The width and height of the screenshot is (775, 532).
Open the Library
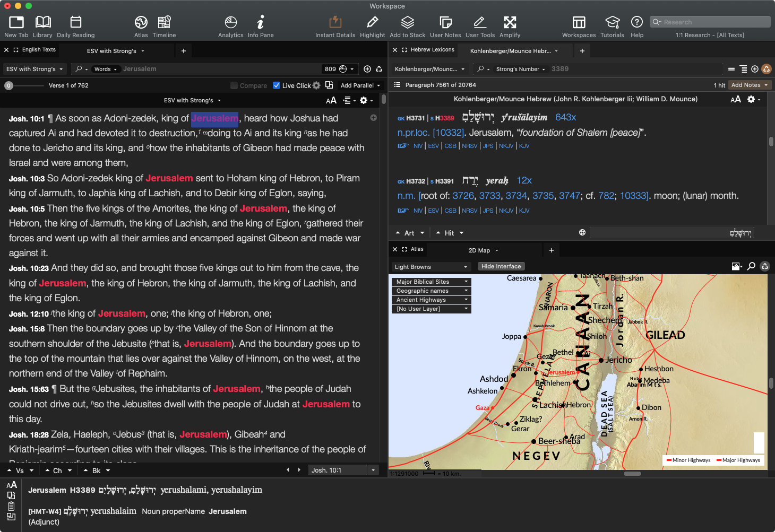[x=42, y=27]
